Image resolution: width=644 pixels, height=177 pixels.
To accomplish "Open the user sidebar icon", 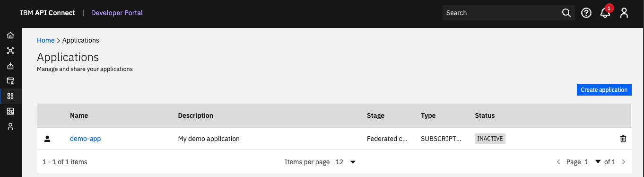I will [x=10, y=126].
